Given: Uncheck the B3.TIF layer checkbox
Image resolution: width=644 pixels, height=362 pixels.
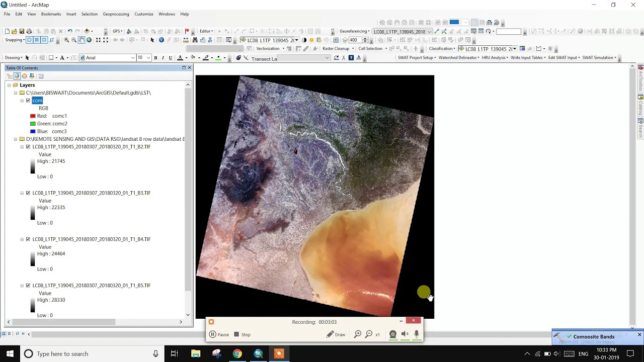Looking at the screenshot, I should tap(28, 193).
